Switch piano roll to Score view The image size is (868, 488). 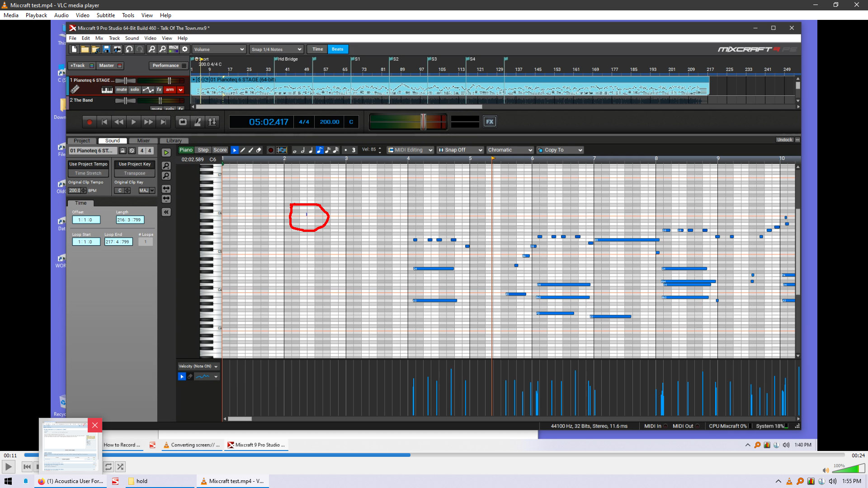220,150
